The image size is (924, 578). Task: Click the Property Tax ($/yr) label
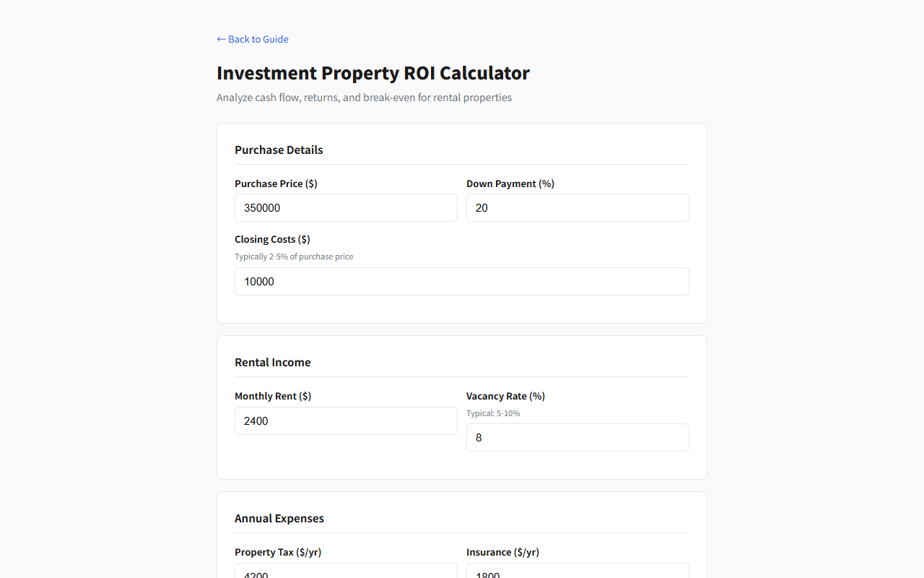278,552
